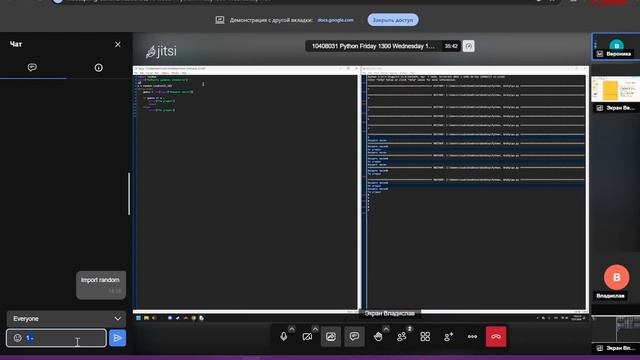This screenshot has height=360, width=640.
Task: Select Вероника participant thumbnail
Action: click(616, 47)
